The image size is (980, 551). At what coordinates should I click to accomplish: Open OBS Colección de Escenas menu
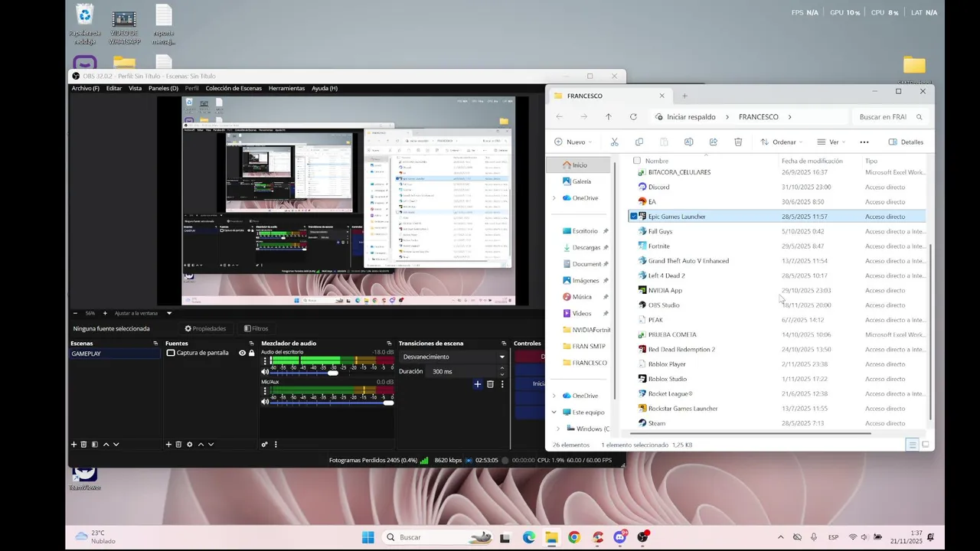click(234, 88)
